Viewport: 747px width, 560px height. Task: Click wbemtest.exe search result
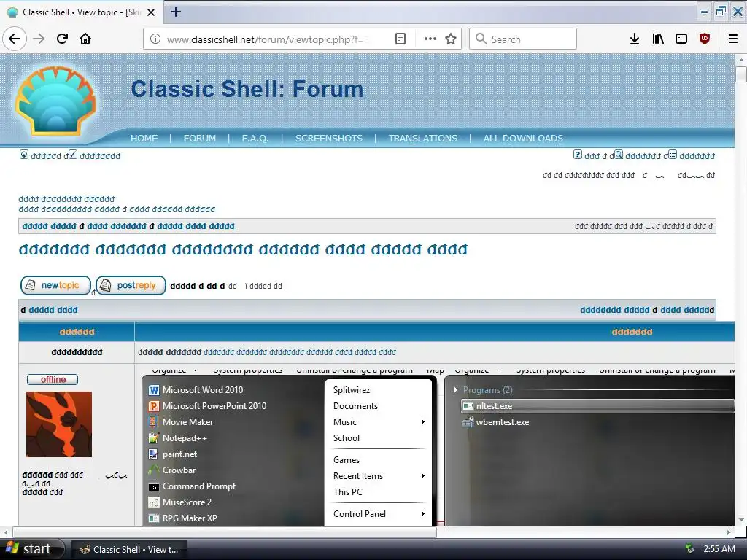coord(496,422)
